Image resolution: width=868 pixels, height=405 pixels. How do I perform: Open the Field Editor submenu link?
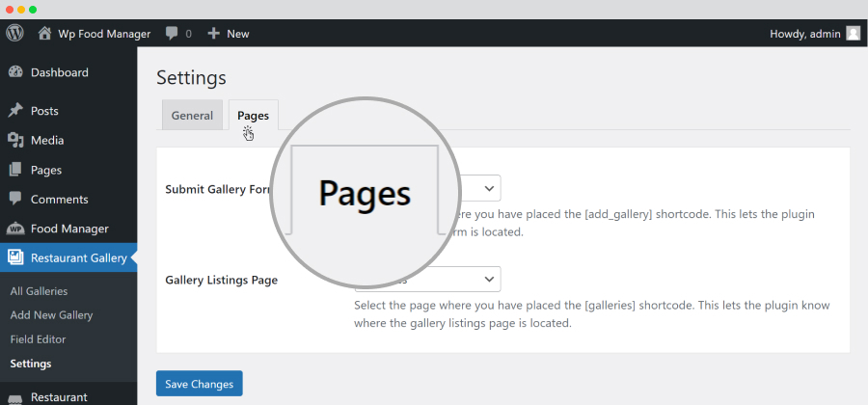(x=38, y=339)
